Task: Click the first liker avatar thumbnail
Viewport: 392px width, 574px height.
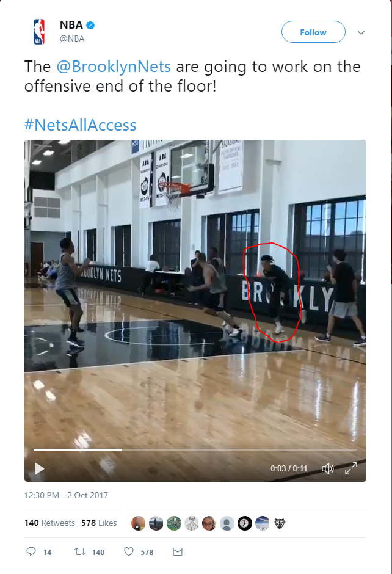Action: [139, 523]
